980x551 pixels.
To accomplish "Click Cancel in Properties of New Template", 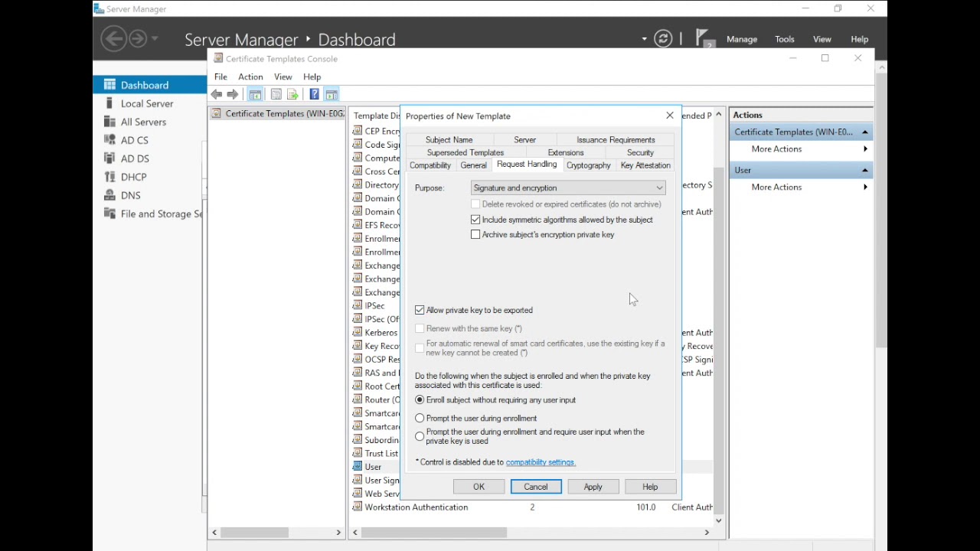I will coord(536,487).
